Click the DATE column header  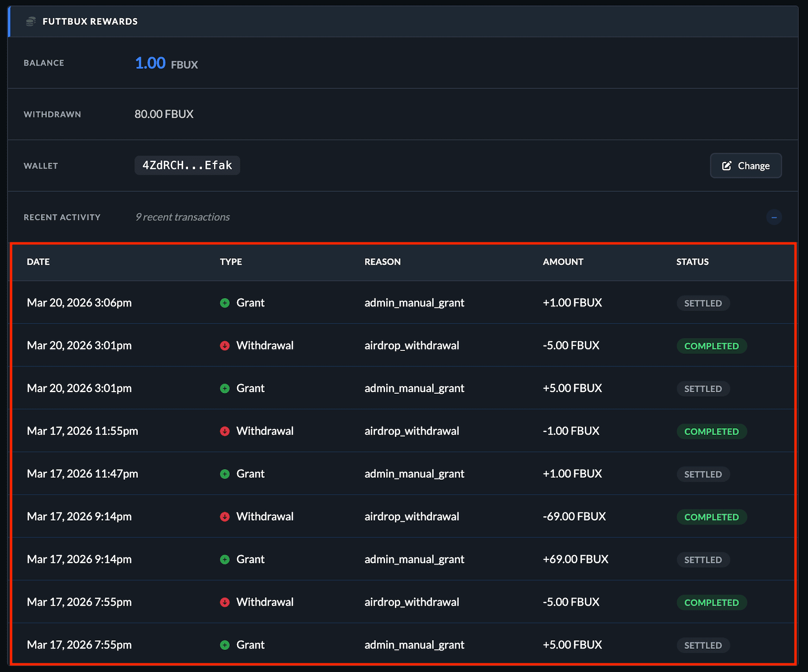coord(38,262)
